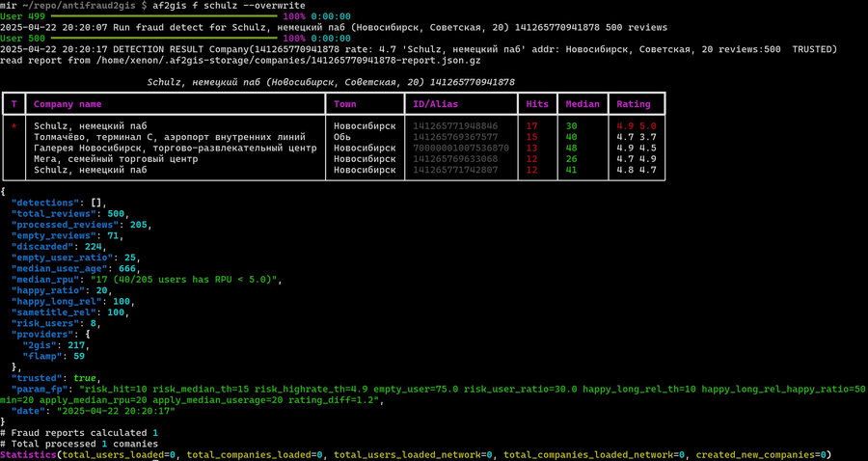Select the "Median" column header

[583, 104]
